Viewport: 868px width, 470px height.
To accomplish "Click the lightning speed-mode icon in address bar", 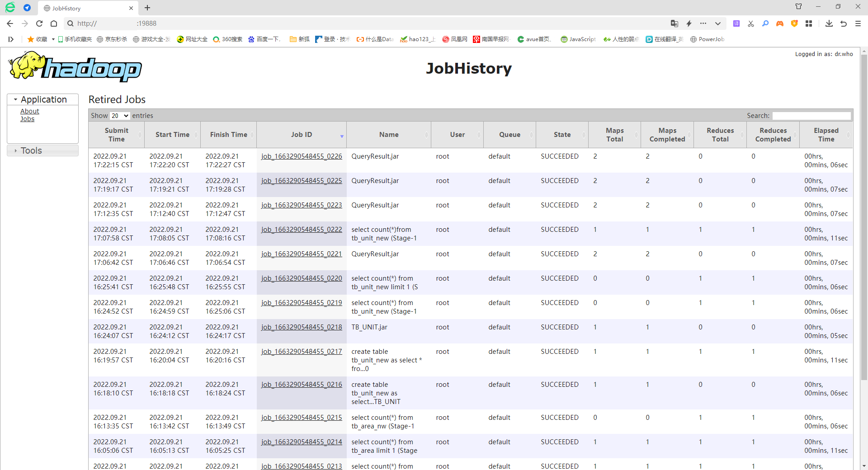I will [689, 23].
